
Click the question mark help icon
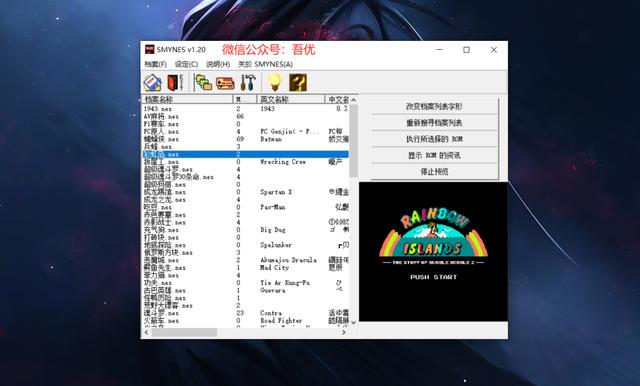coord(298,83)
